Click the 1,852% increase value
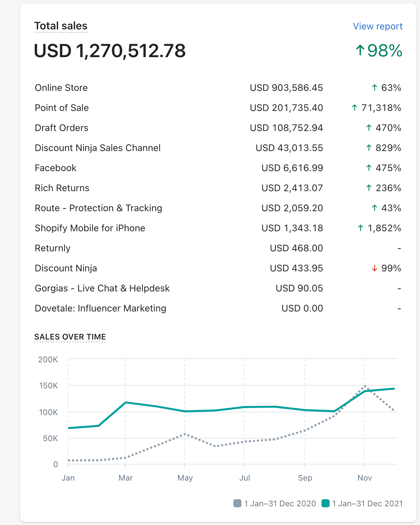 pos(379,228)
